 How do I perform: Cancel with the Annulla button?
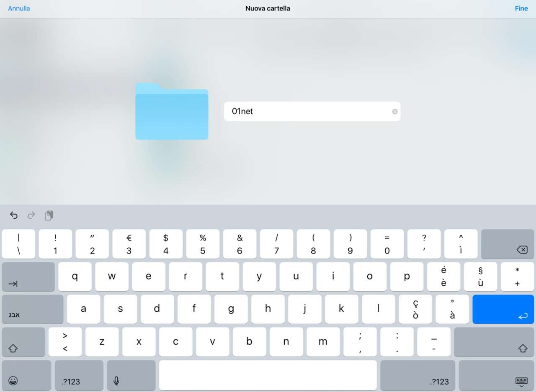click(19, 8)
